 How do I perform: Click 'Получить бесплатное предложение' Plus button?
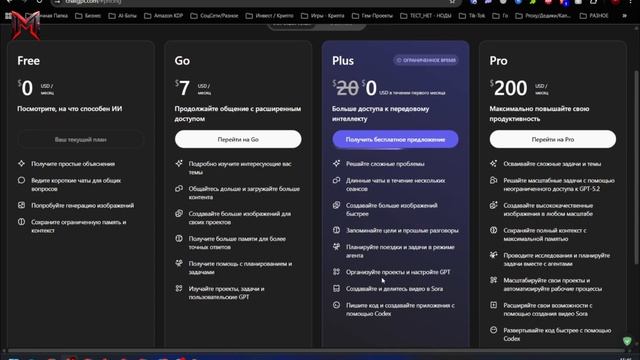coord(395,139)
